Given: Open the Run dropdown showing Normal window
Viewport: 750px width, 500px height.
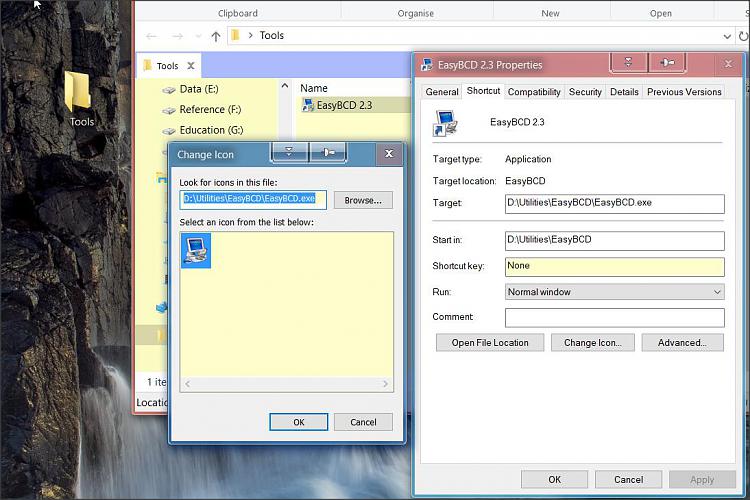Looking at the screenshot, I should (615, 292).
